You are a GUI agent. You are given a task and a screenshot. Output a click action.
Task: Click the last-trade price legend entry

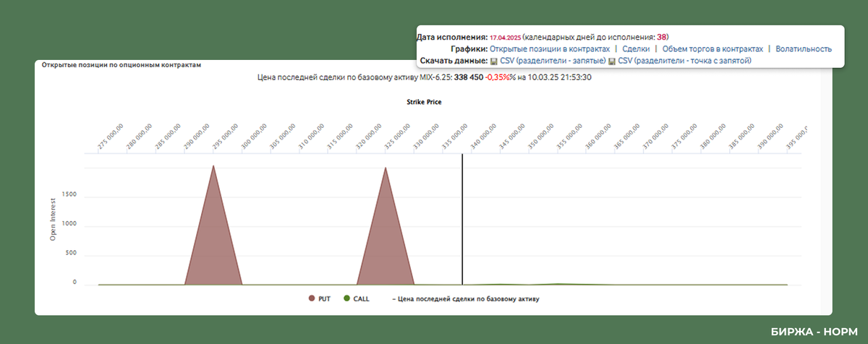(466, 298)
